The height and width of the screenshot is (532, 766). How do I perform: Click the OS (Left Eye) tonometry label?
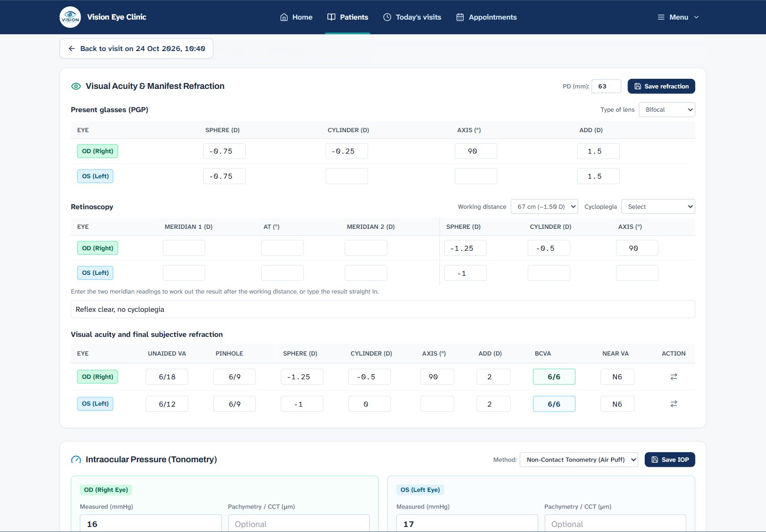[420, 490]
